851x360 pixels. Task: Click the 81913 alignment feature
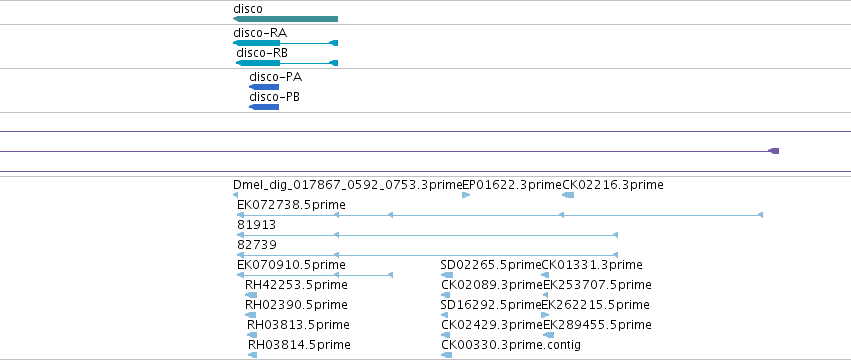click(427, 235)
